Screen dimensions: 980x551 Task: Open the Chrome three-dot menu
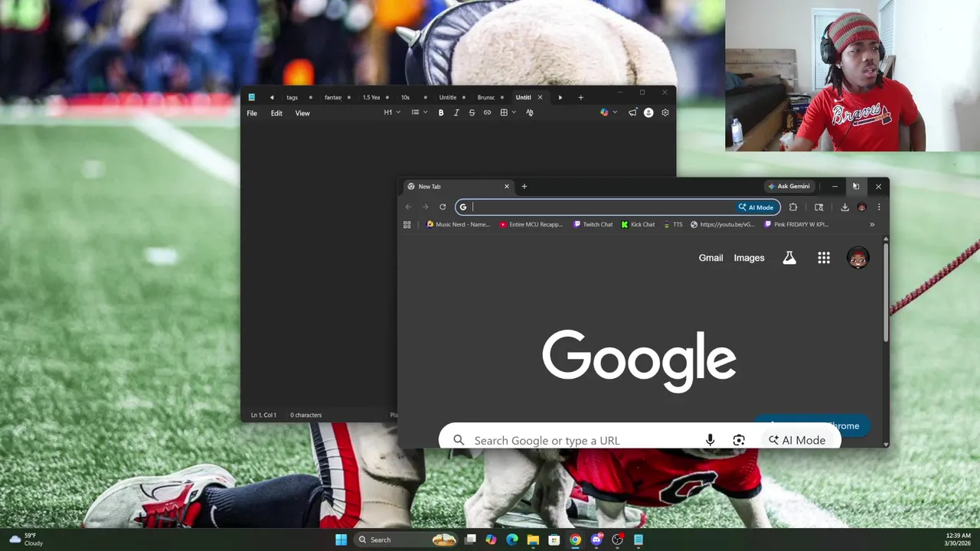coord(879,207)
